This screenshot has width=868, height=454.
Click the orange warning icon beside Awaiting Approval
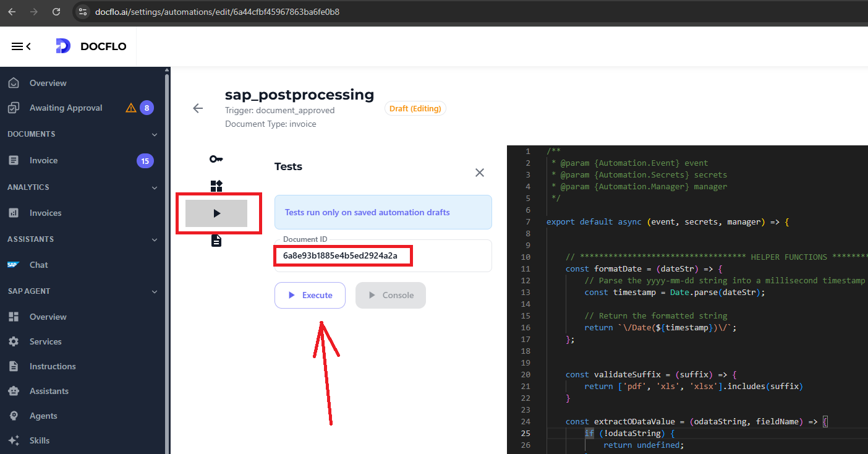(131, 108)
